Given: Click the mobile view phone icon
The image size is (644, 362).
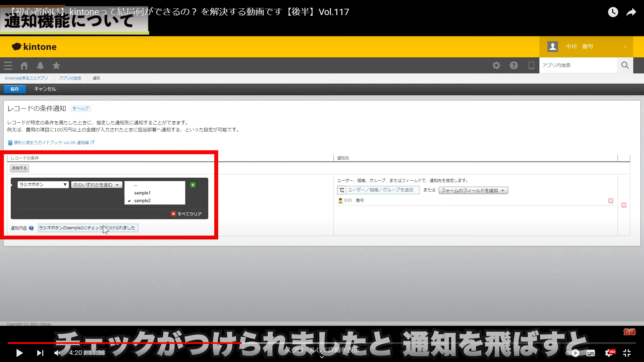Looking at the screenshot, I should [531, 65].
